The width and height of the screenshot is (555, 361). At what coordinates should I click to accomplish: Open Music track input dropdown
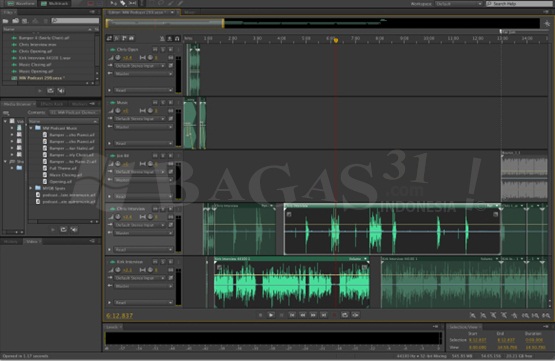pyautogui.click(x=139, y=119)
